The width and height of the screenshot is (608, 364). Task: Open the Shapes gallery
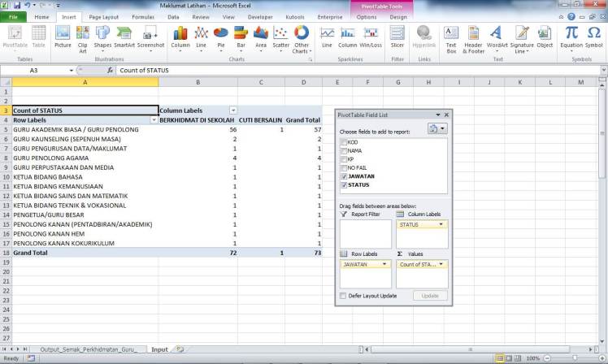102,38
